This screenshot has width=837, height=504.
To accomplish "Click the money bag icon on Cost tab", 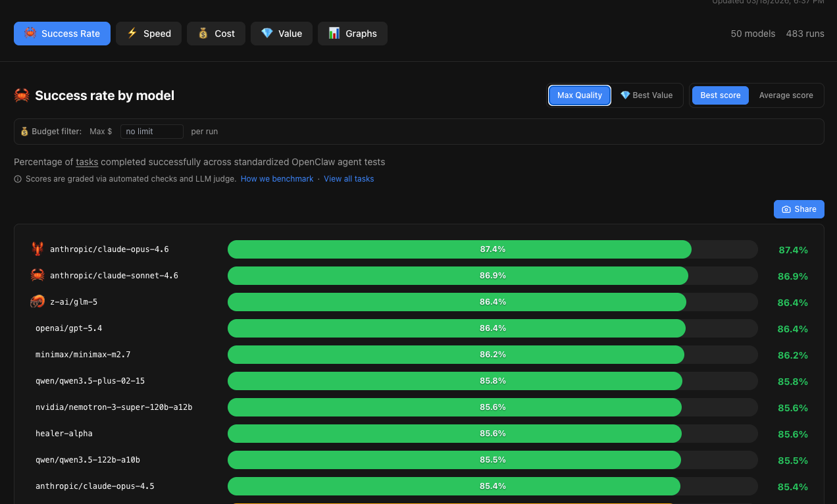I will [203, 33].
